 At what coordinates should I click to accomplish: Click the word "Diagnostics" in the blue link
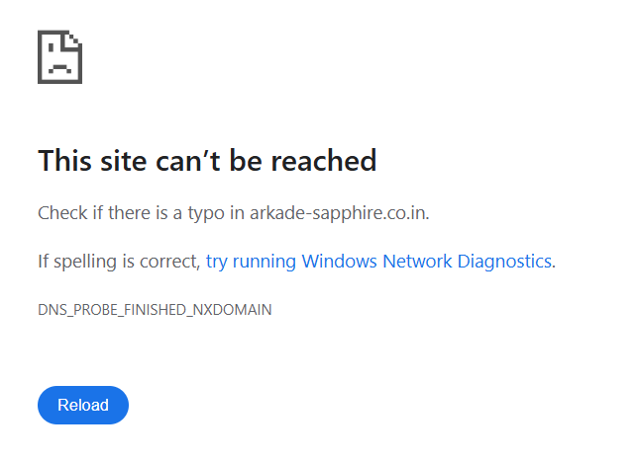504,261
